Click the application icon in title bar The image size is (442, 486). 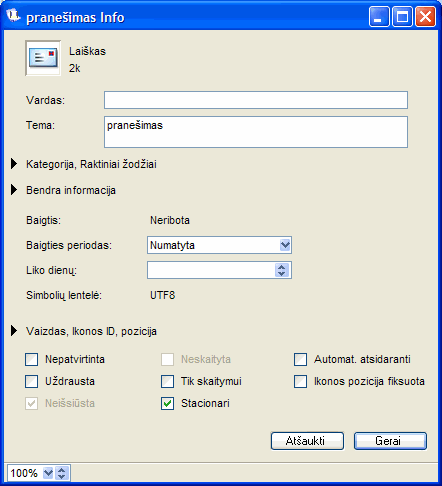(14, 16)
